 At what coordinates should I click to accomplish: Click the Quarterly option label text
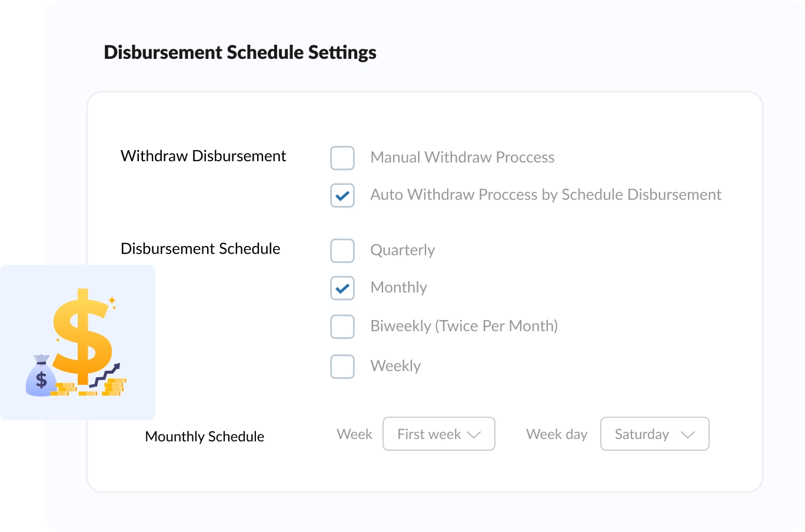402,250
